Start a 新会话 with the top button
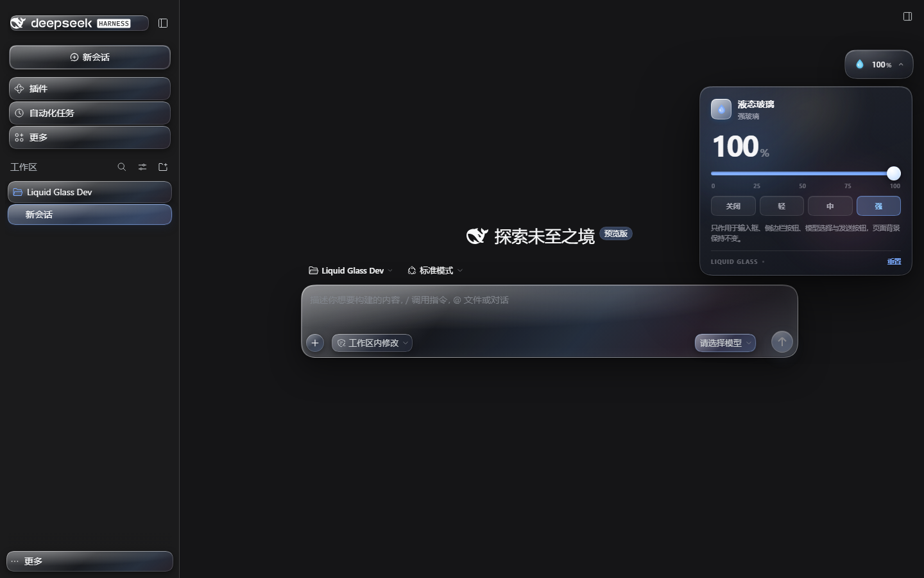 [x=90, y=57]
